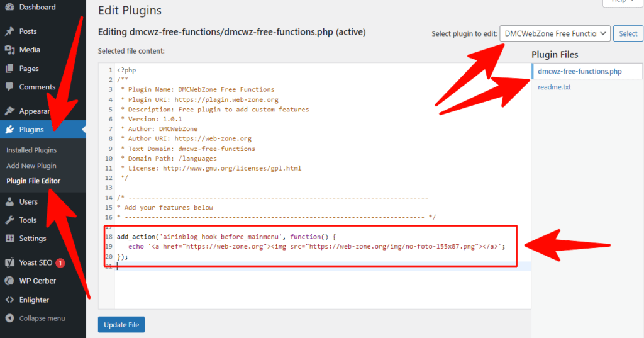Open dmcwz-free-functions.php in Plugin Files

(579, 71)
